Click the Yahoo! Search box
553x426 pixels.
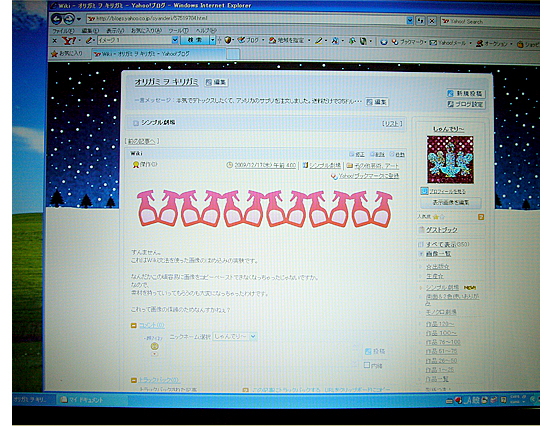pos(490,22)
